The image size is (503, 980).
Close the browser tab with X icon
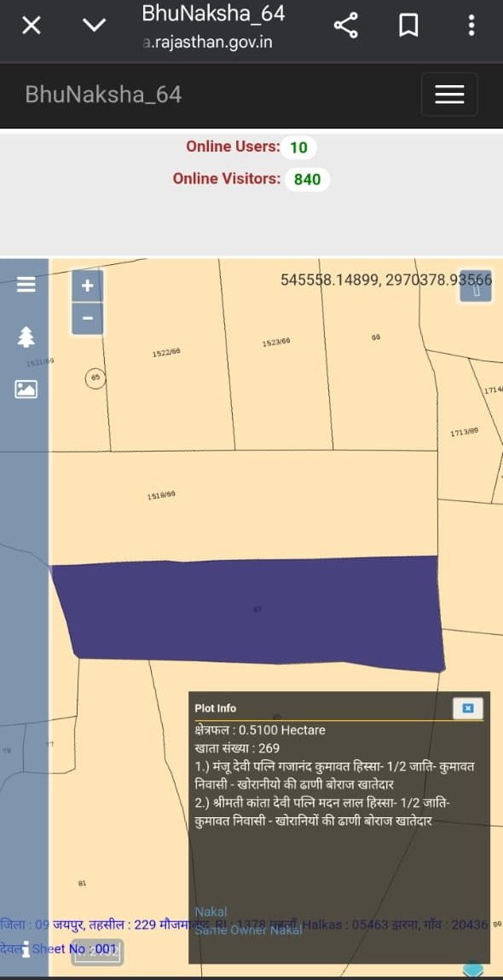click(32, 26)
